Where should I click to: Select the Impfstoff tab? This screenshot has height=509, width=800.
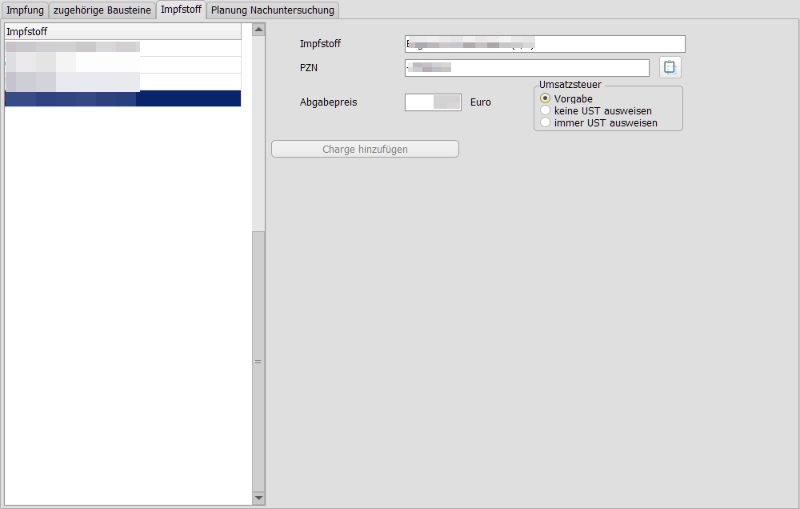coord(181,10)
